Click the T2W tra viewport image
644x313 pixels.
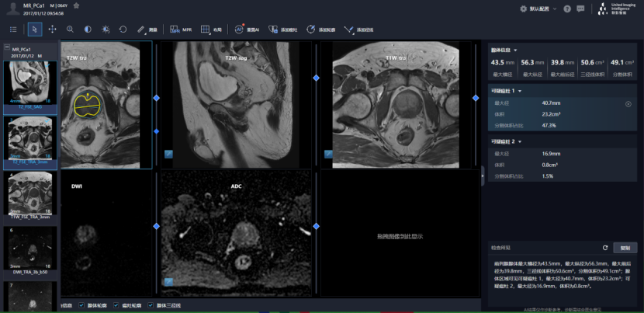[x=106, y=105]
